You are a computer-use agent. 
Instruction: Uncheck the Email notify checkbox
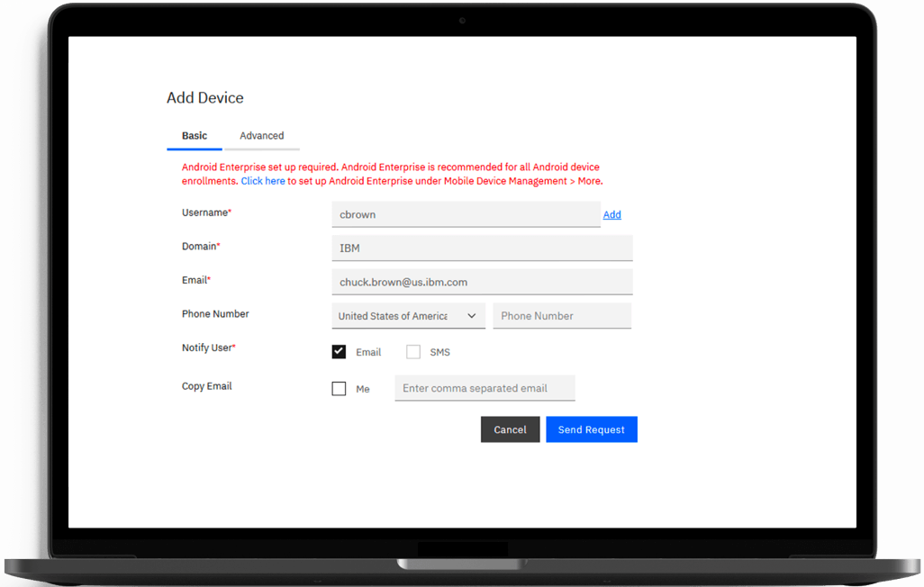coord(339,352)
